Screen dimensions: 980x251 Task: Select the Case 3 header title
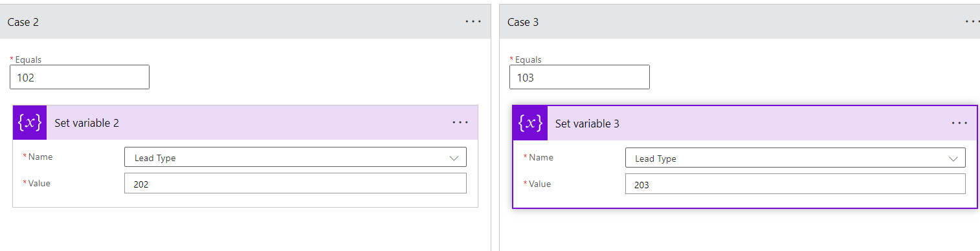pos(523,22)
